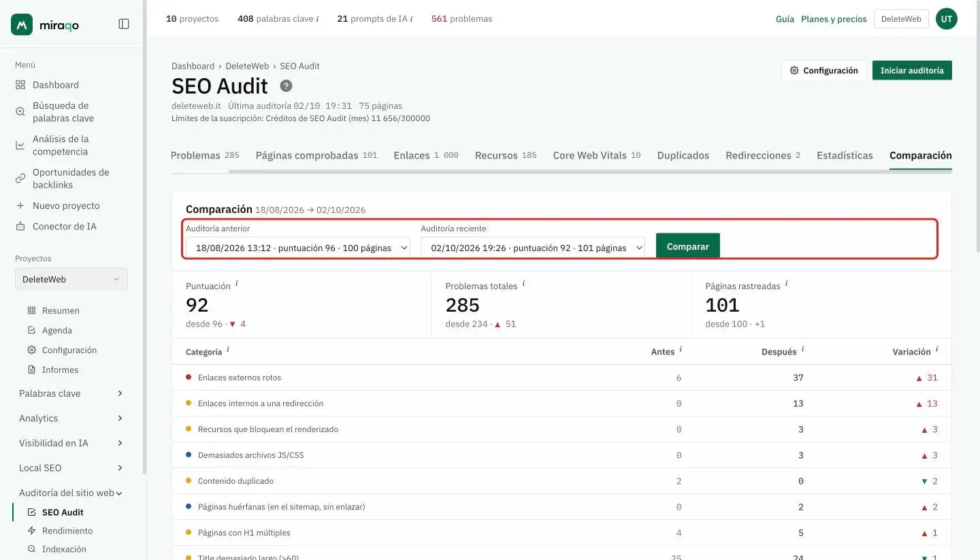Click the info icon next to Puntuación
This screenshot has width=980, height=560.
tap(237, 284)
